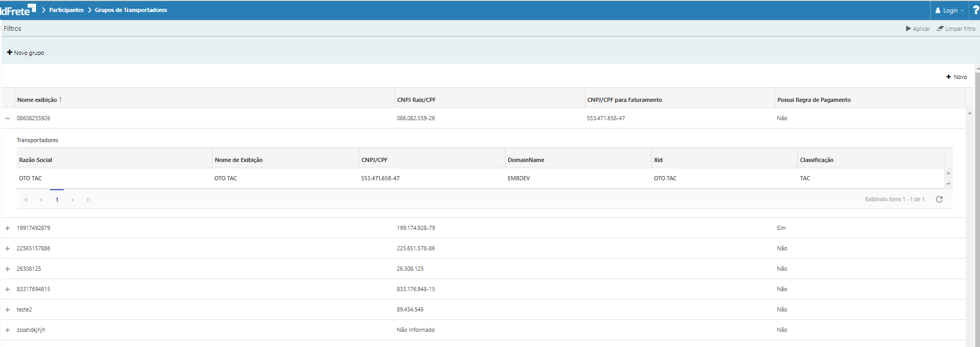Viewport: 980px width, 347px height.
Task: Expand the teste2 group row
Action: (7, 310)
